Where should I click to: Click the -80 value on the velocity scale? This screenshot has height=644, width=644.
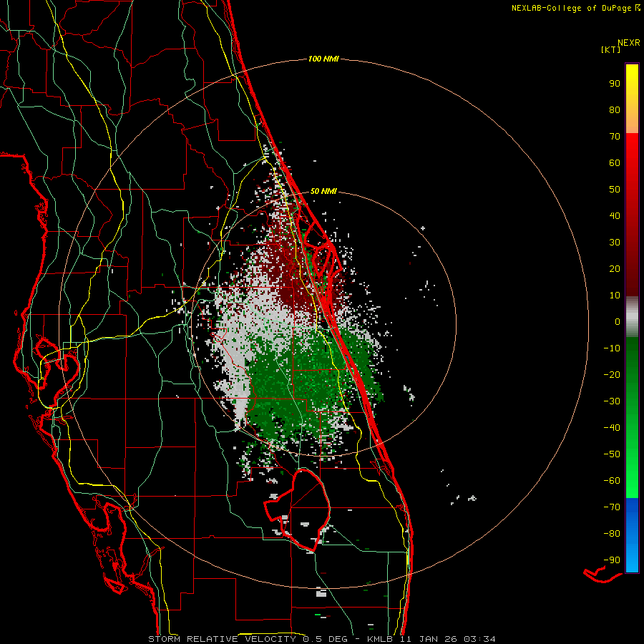tap(612, 534)
